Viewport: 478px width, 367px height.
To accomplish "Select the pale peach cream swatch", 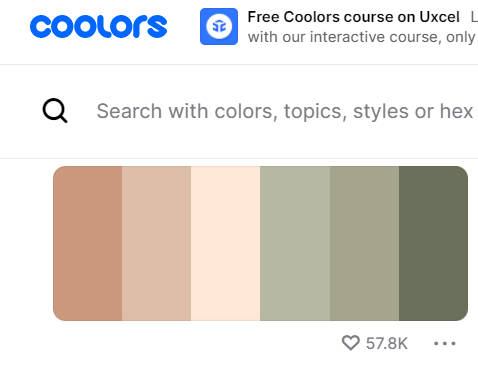I will [x=226, y=243].
